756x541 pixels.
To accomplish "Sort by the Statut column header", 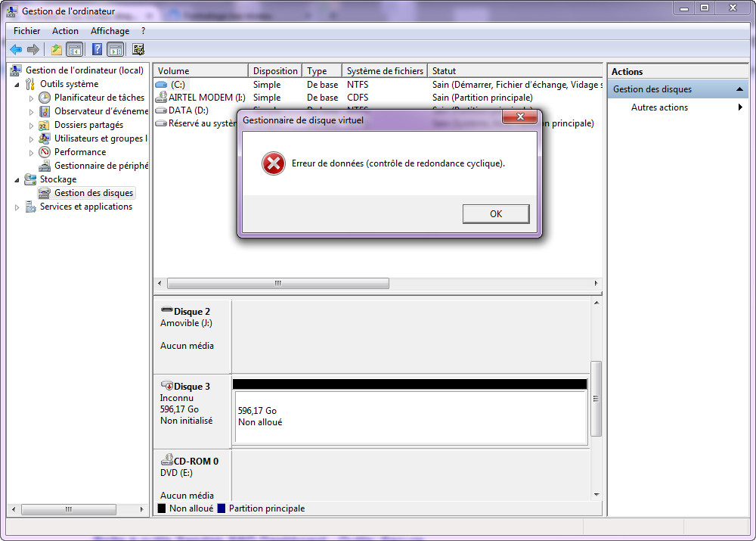I will pyautogui.click(x=515, y=71).
